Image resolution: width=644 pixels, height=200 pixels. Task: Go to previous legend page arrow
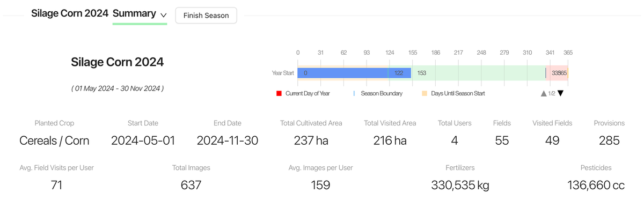(x=544, y=93)
